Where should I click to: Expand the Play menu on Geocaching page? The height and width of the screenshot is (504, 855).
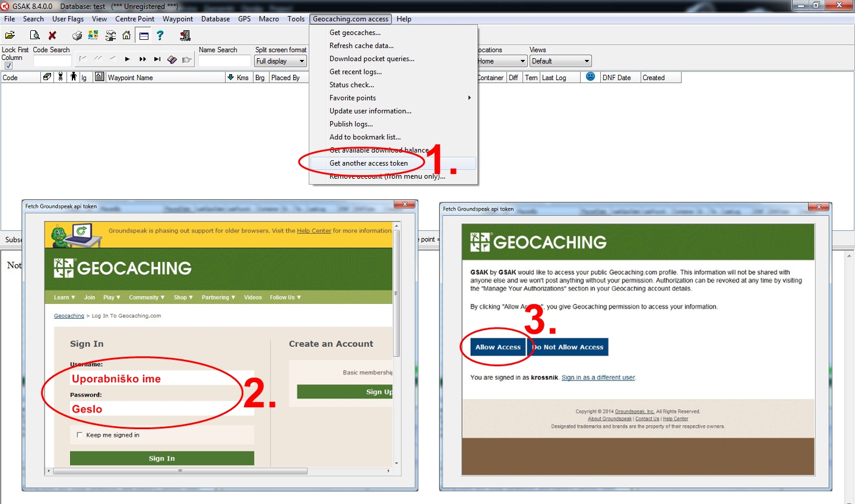112,297
